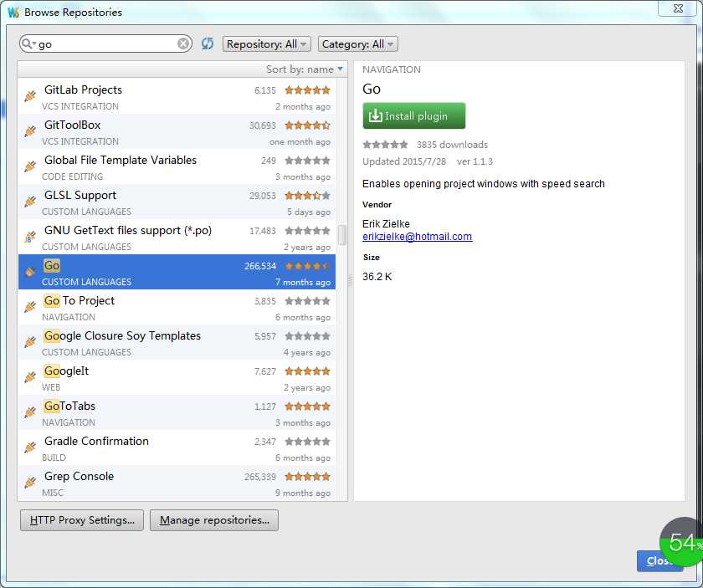Open Manage repositories dialog

click(x=214, y=520)
